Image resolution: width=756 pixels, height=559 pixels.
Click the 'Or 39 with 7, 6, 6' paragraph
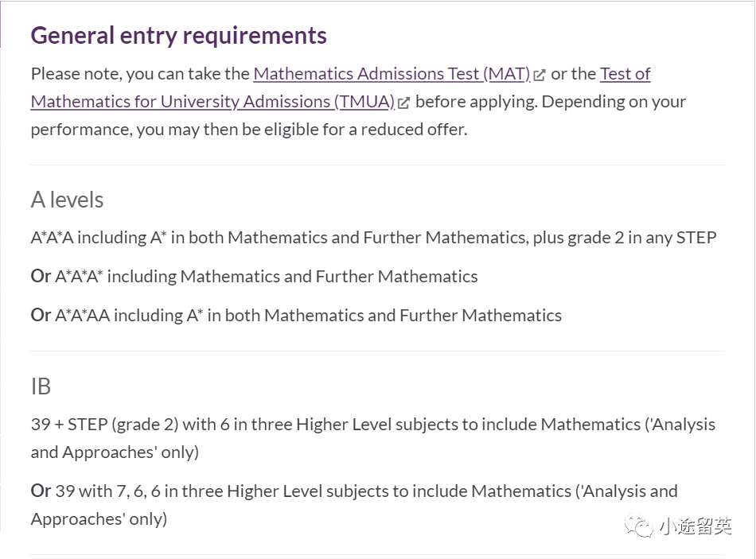pyautogui.click(x=354, y=505)
